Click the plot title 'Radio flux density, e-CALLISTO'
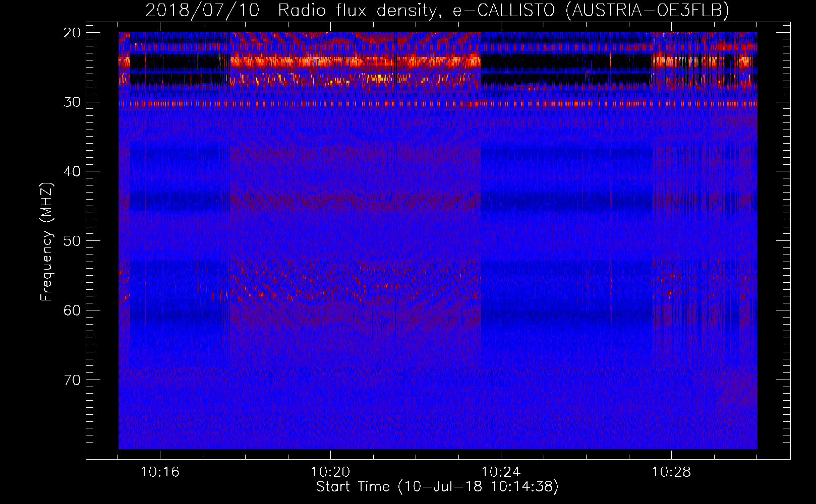The image size is (816, 504). 417,10
